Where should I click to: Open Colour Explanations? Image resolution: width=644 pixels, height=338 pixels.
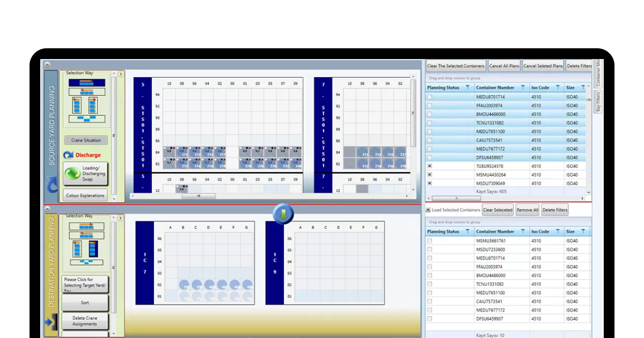(x=86, y=195)
